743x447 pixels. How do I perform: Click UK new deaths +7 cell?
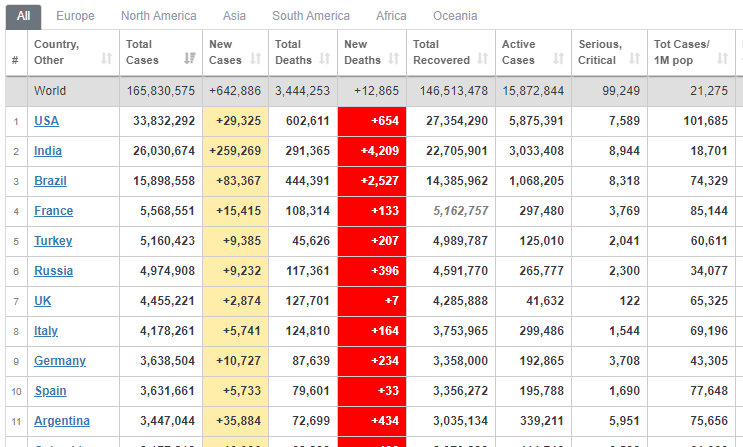click(x=372, y=301)
